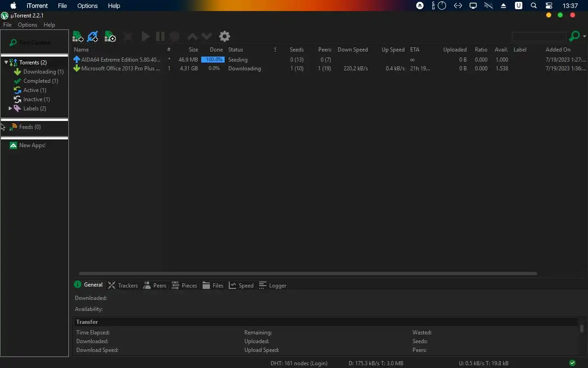Click the Pause torrent icon

point(160,36)
